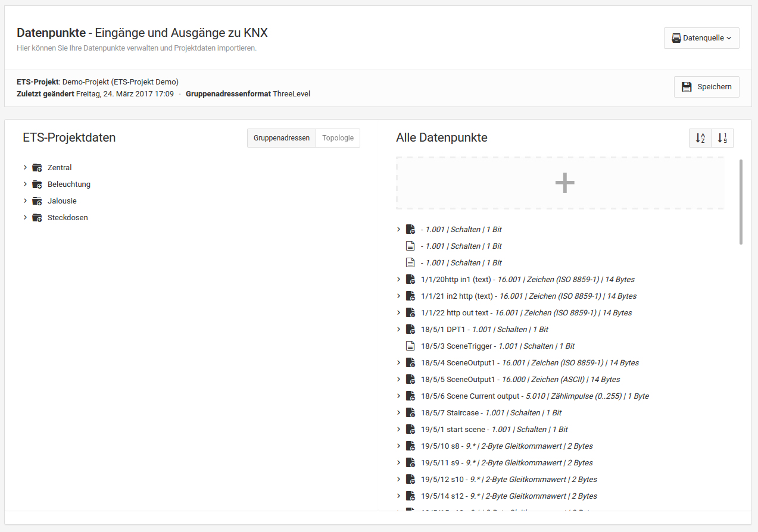Click the Jalousie folder icon

tap(37, 201)
